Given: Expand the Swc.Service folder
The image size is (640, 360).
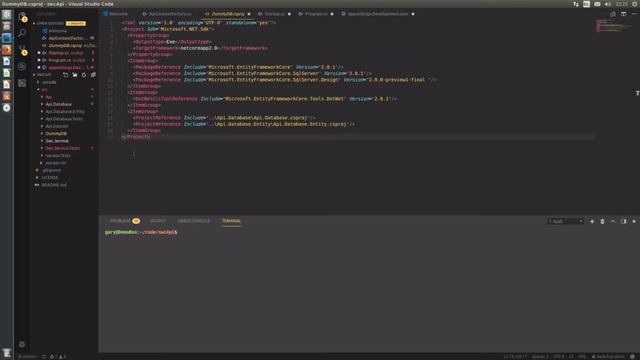Looking at the screenshot, I should pyautogui.click(x=57, y=141).
